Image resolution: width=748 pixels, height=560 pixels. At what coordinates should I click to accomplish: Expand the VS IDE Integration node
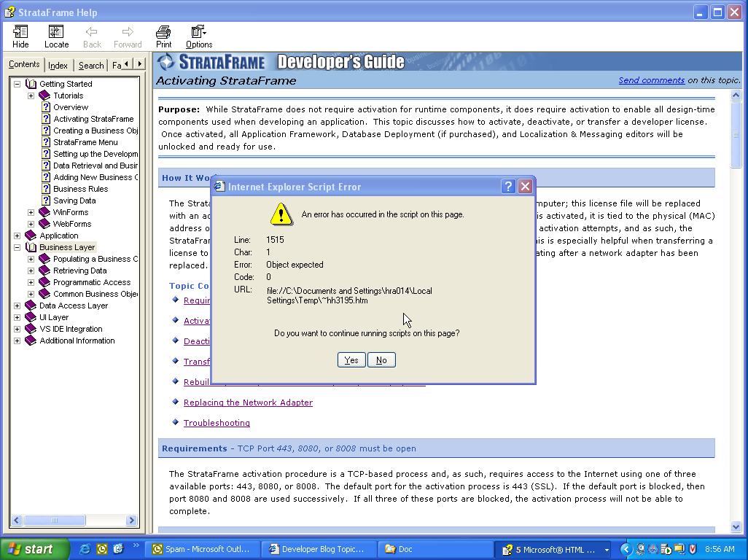tap(17, 329)
